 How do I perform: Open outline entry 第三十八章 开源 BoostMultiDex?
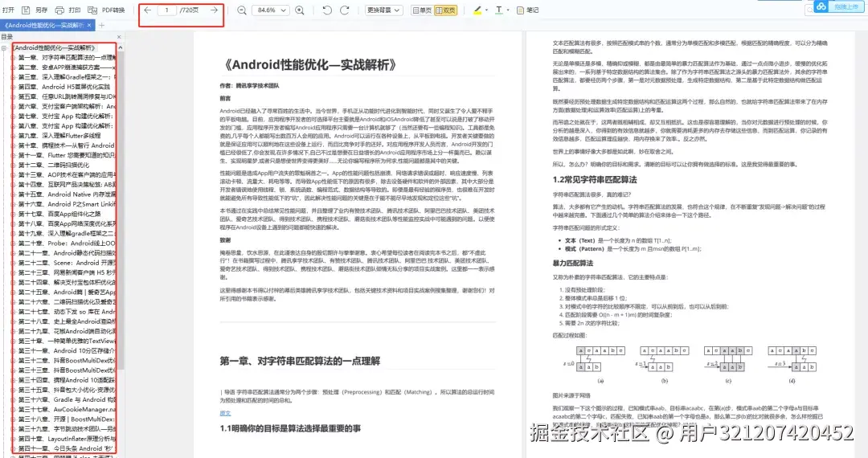67,419
